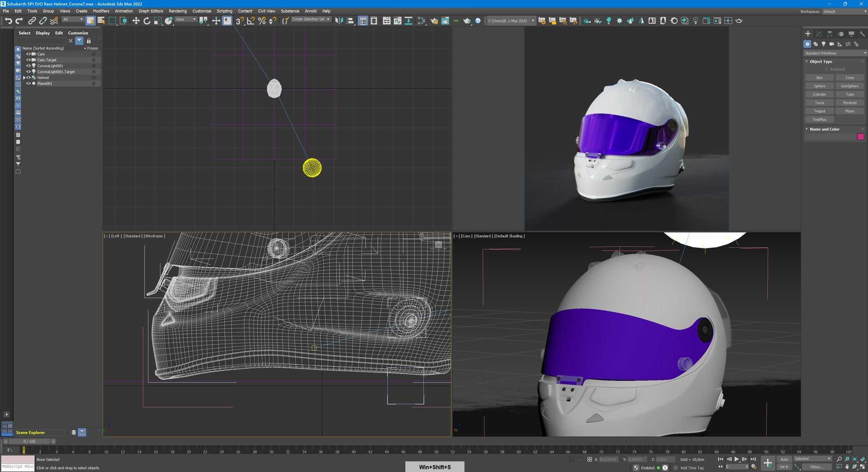Screen dimensions: 868x472
Task: Choose the Select Object tool
Action: [90, 21]
